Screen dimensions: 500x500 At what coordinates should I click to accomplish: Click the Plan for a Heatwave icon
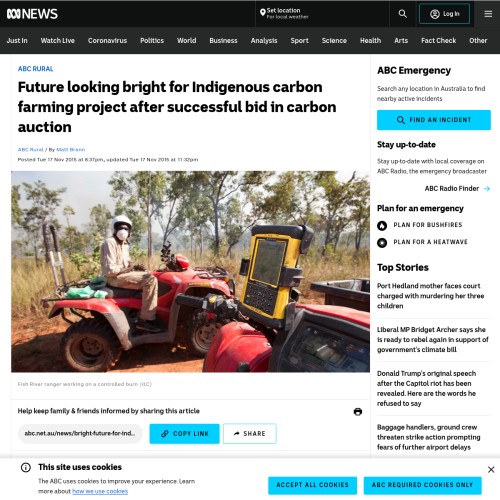click(x=382, y=243)
